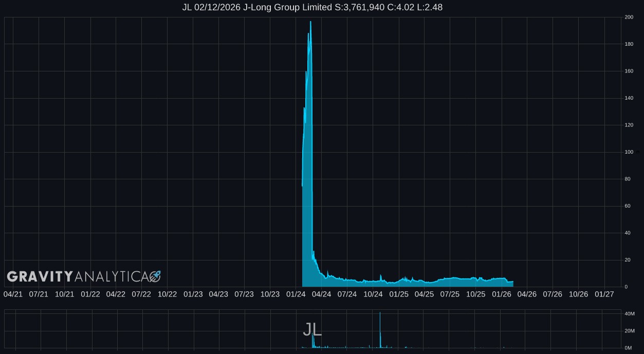Click the 04/21 label at x-axis start
This screenshot has height=354, width=644.
[x=13, y=294]
